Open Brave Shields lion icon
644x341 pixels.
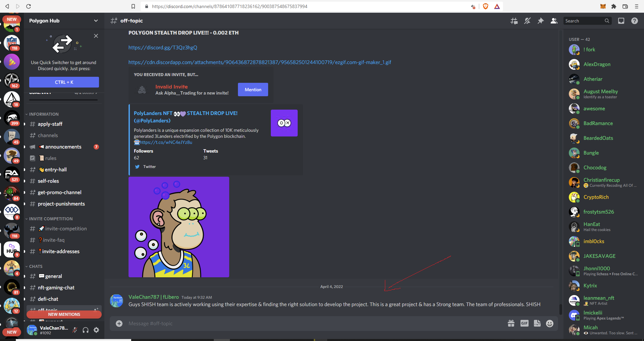tap(485, 6)
